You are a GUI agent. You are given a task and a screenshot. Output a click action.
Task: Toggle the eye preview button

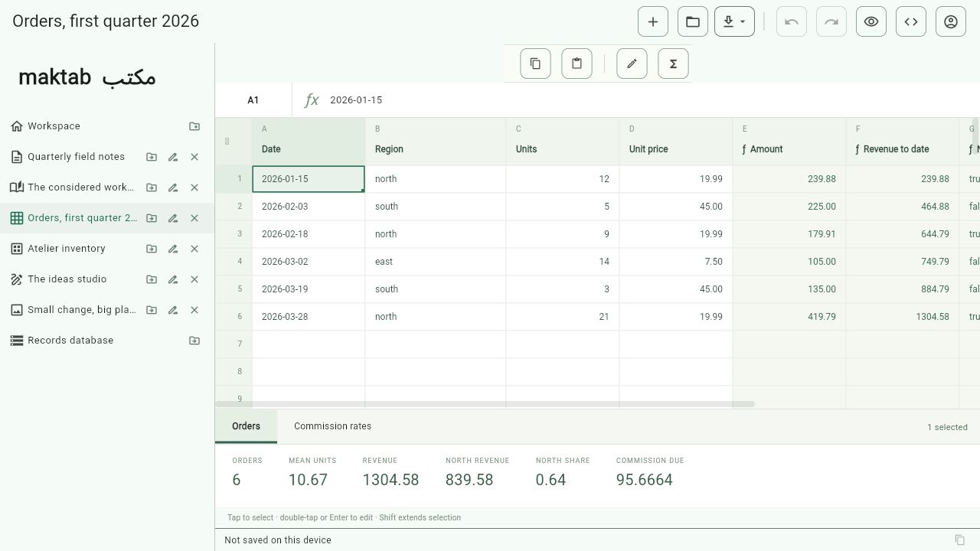point(871,21)
